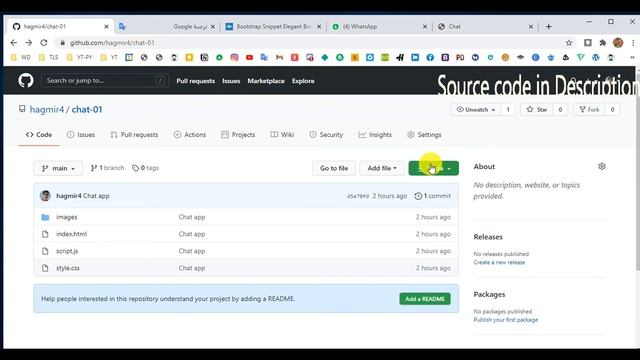
Task: Click the browser address bar URL
Action: [x=112, y=43]
